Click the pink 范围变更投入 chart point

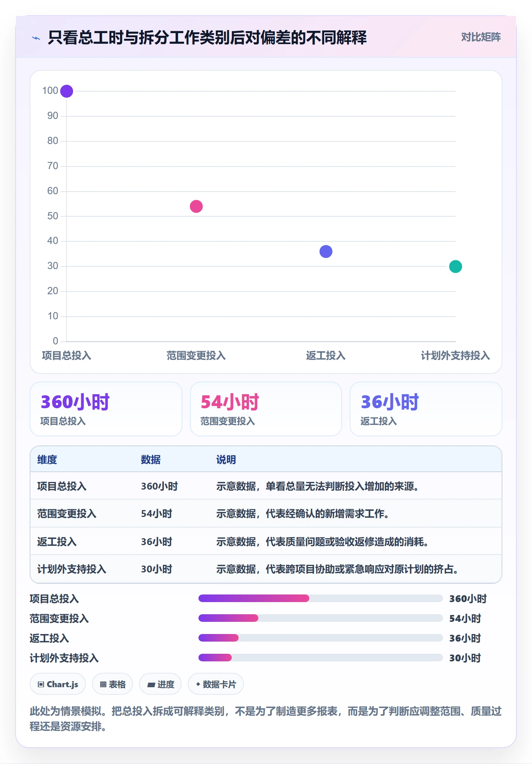coord(196,206)
